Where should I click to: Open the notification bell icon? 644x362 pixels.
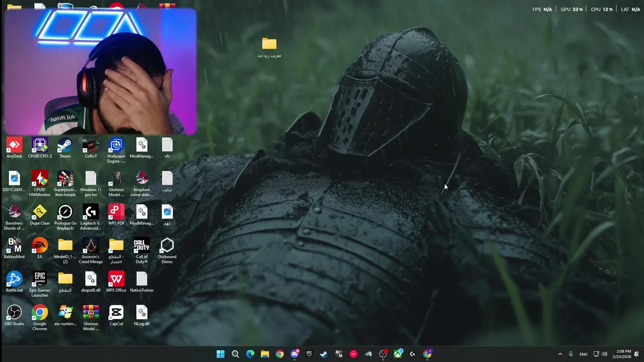tap(636, 354)
